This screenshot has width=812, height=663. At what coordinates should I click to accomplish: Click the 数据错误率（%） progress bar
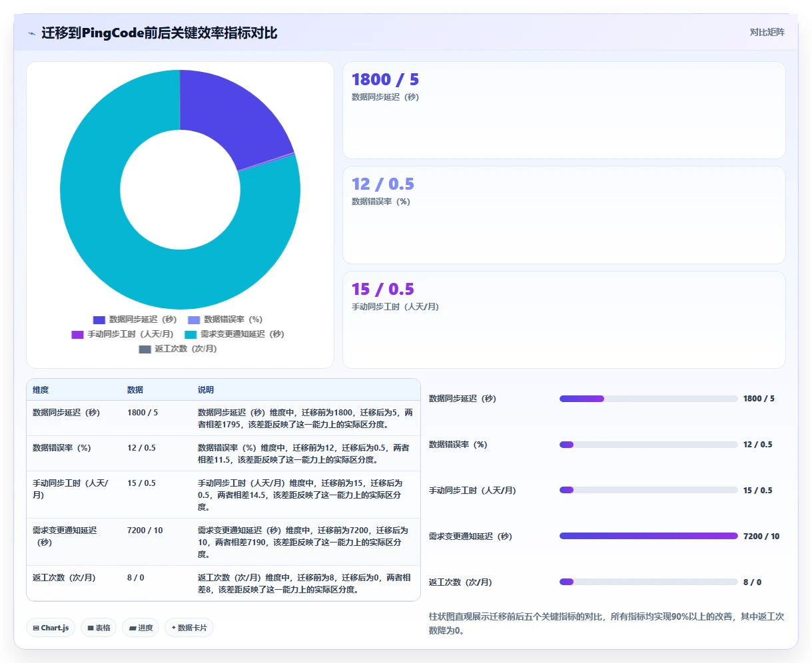649,445
